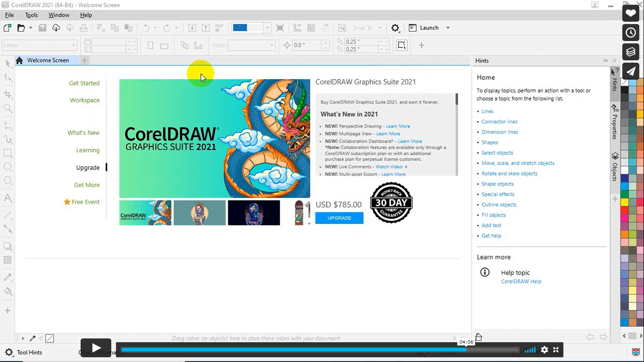Toggle Show rulers icon
Image resolution: width=644 pixels, height=362 pixels.
pos(297,28)
